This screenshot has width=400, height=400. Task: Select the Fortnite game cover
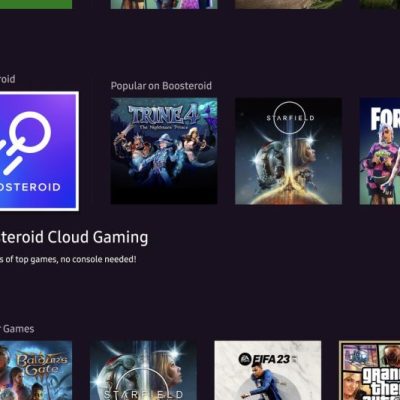point(380,151)
